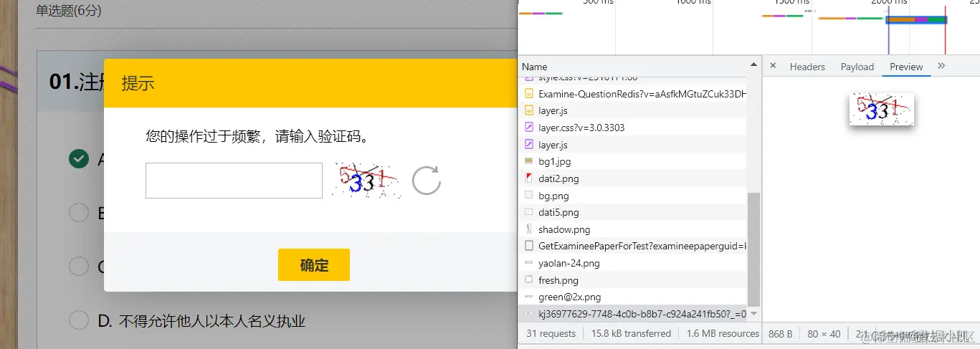This screenshot has width=980, height=349.
Task: Select GetExamineePaperForTest request row
Action: (x=634, y=246)
